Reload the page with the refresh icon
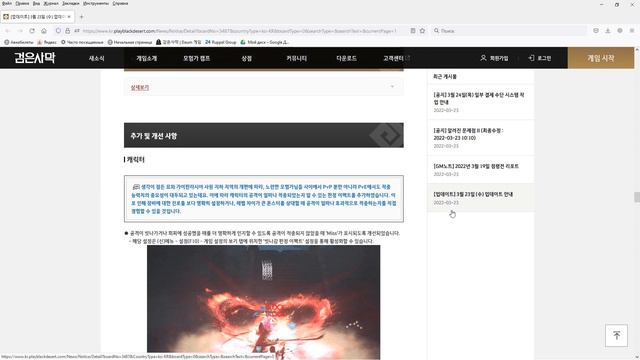This screenshot has height=360, width=640. coord(32,31)
